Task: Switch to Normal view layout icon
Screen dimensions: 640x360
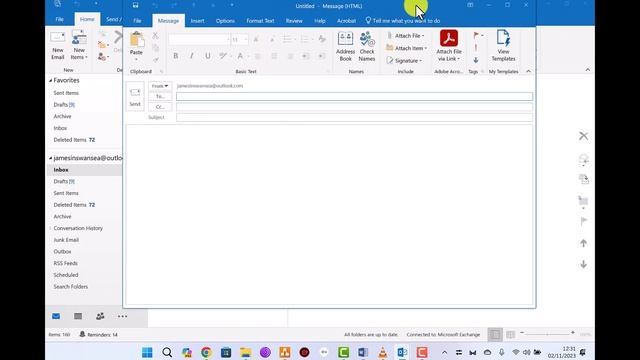Action: point(495,335)
